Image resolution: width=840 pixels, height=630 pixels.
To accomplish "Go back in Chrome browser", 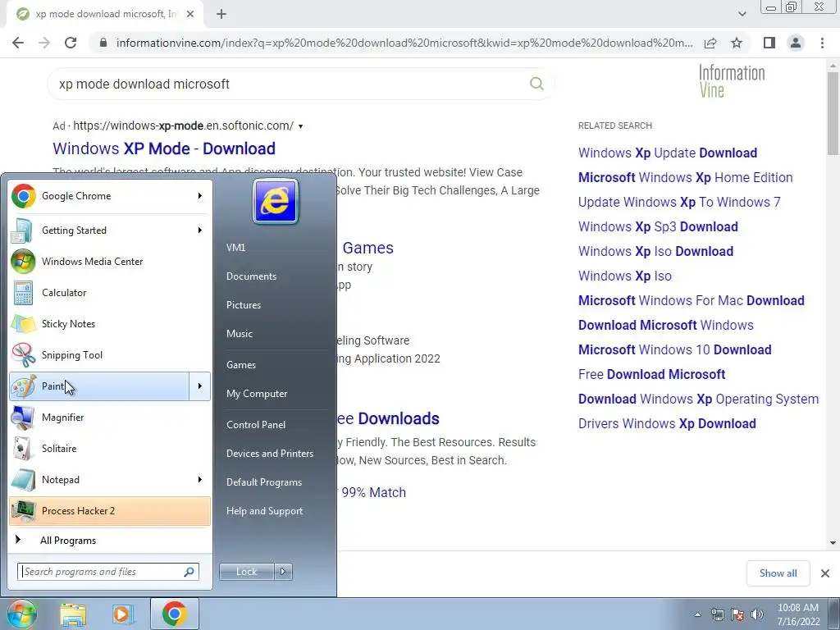I will click(x=18, y=43).
